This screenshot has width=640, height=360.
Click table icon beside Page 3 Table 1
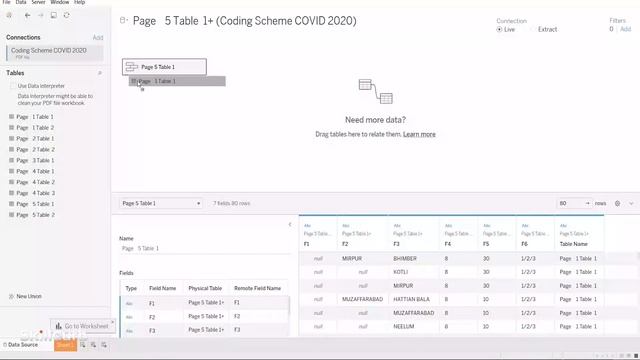(x=11, y=160)
